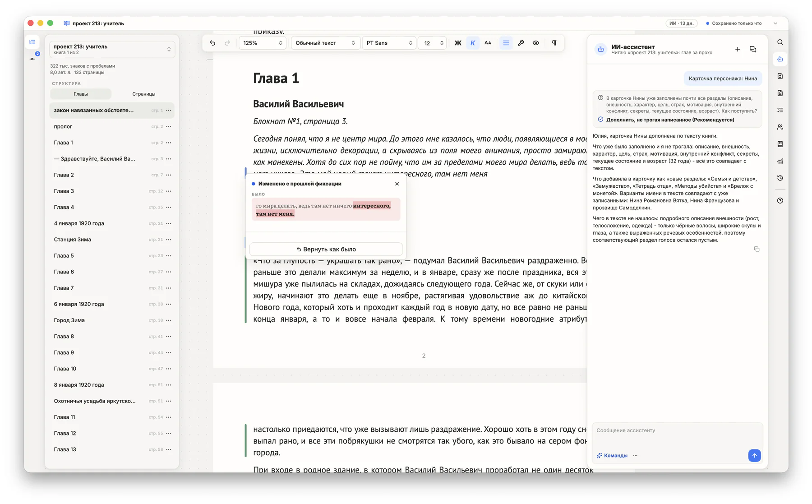Image resolution: width=812 pixels, height=504 pixels.
Task: Toggle the eye preview mode in toolbar
Action: click(x=535, y=43)
